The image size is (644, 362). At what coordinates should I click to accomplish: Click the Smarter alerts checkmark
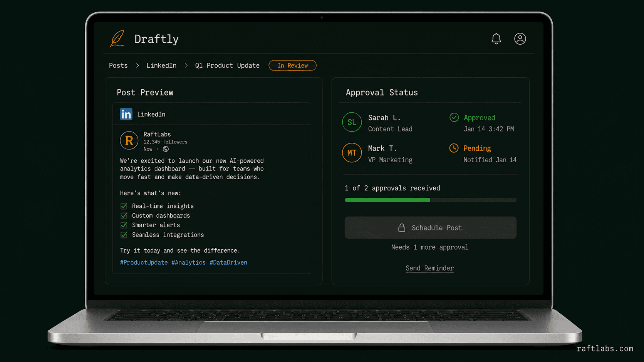124,225
